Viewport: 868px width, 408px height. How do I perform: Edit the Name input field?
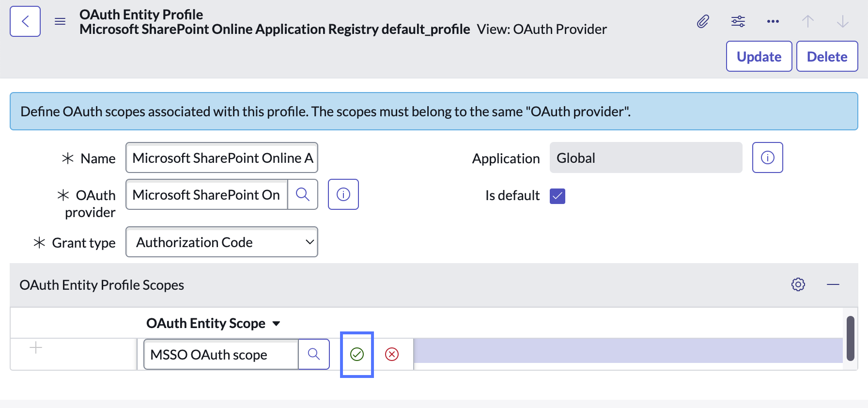pyautogui.click(x=222, y=157)
